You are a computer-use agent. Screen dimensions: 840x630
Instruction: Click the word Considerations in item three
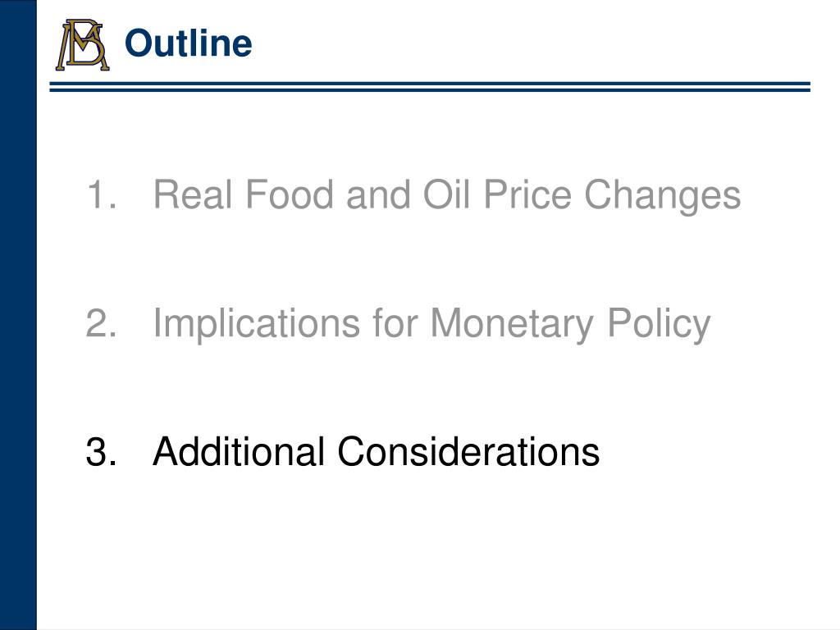pyautogui.click(x=468, y=452)
